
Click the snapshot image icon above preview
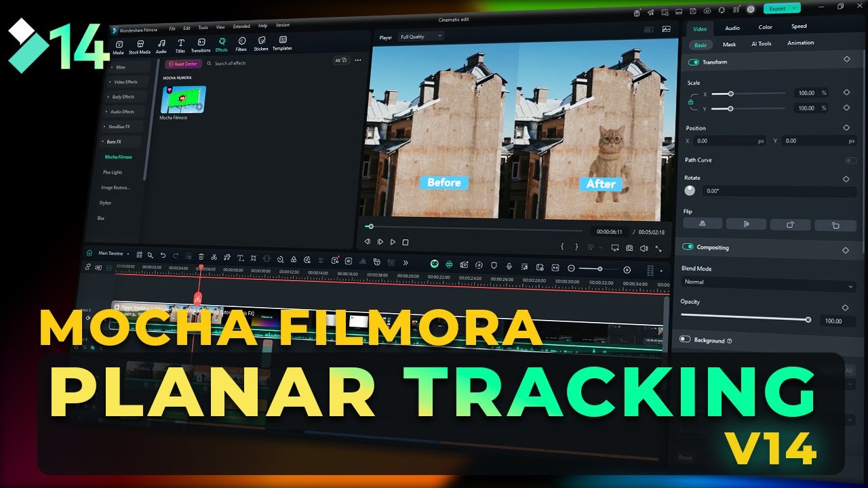click(x=667, y=29)
